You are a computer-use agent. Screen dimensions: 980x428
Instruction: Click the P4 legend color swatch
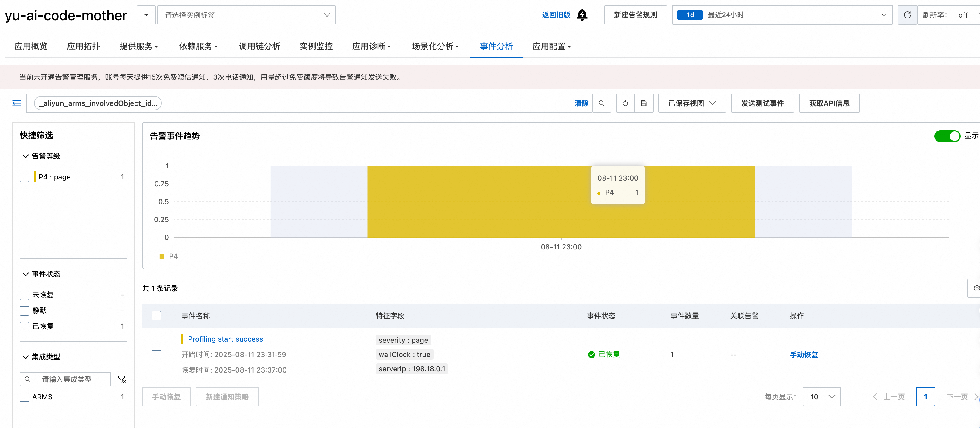(x=162, y=256)
